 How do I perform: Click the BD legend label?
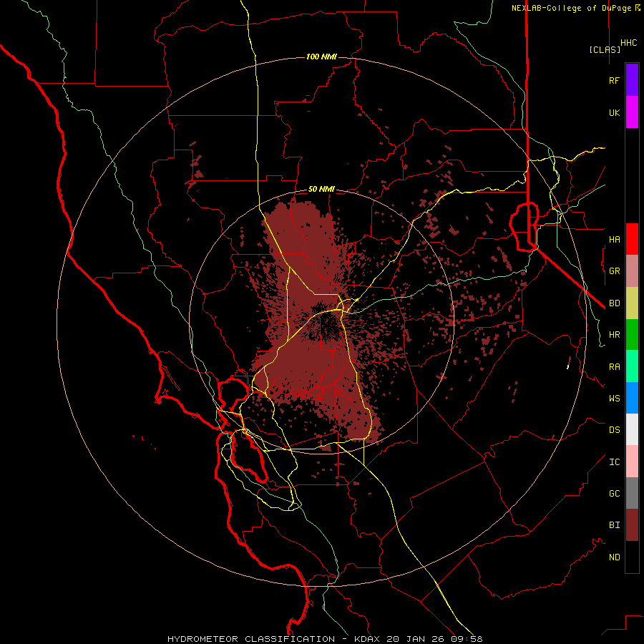(614, 303)
